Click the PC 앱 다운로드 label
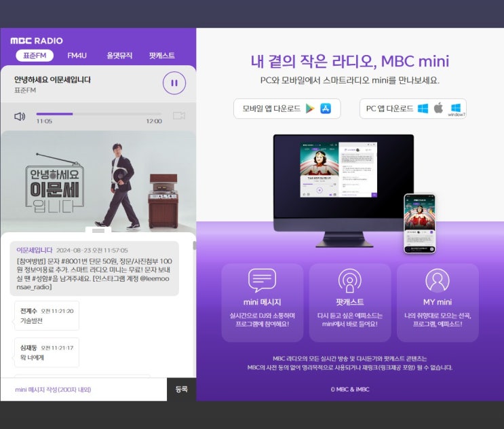The image size is (504, 429). tap(389, 109)
